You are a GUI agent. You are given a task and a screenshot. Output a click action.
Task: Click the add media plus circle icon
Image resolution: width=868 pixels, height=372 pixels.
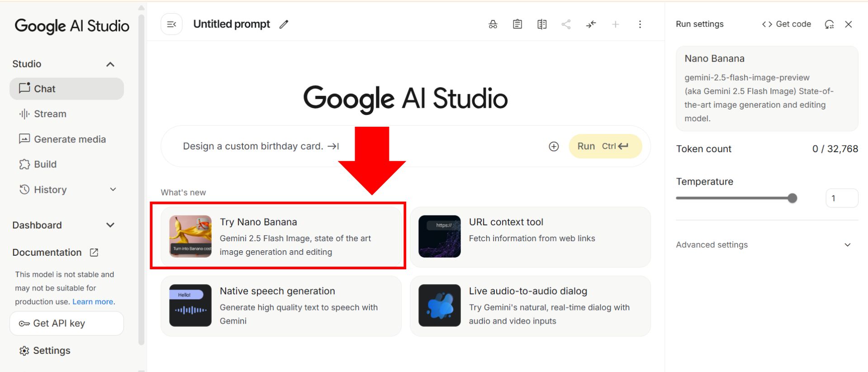coord(554,146)
